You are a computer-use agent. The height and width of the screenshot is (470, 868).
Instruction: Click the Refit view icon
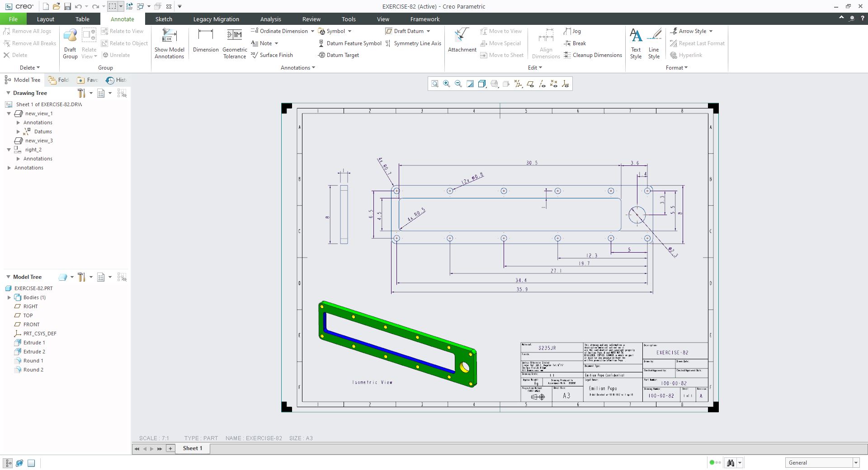(435, 84)
